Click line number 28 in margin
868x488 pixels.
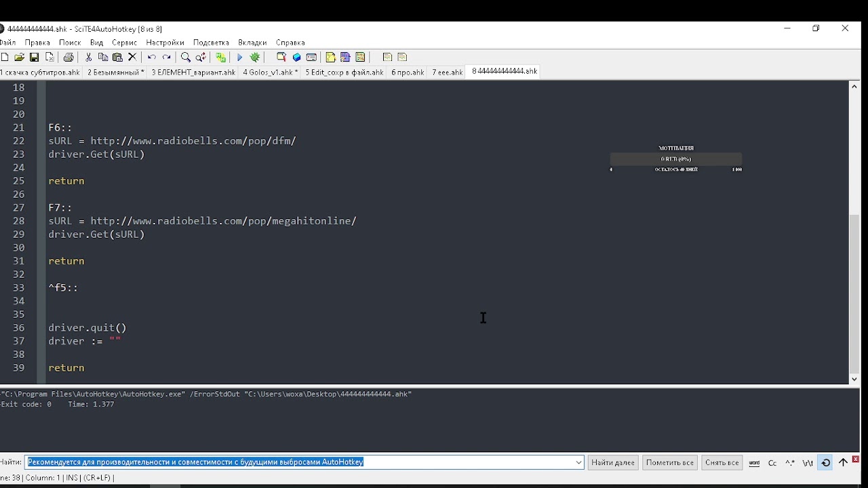coord(18,221)
